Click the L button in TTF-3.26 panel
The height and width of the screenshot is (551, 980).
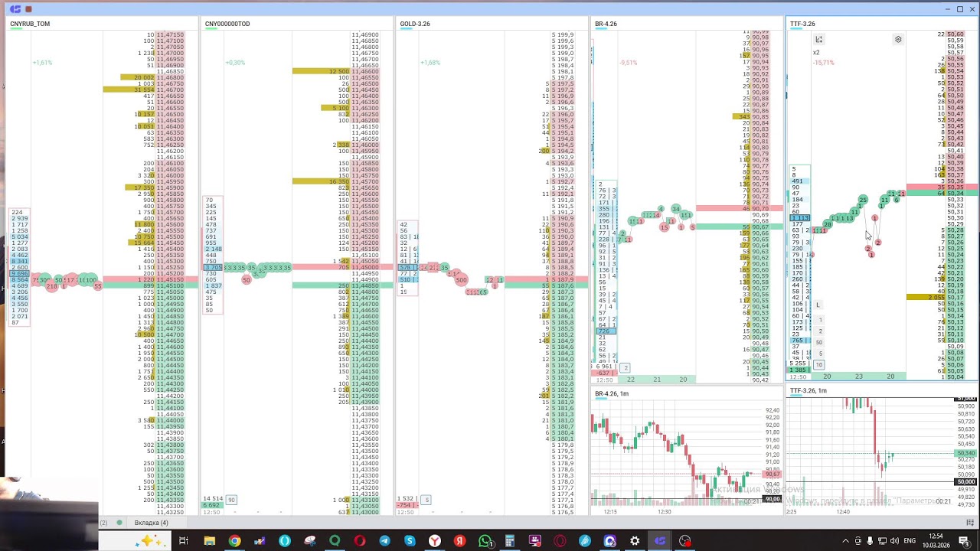pos(818,305)
